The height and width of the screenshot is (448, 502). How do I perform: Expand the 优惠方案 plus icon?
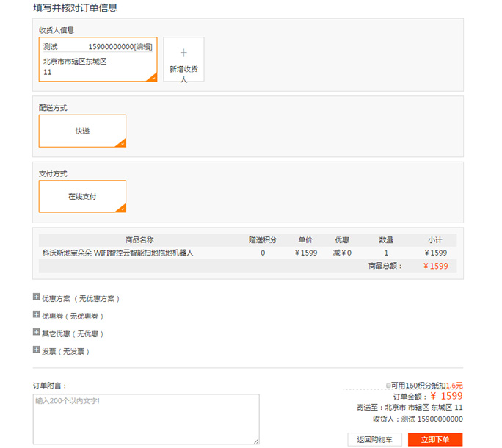(x=36, y=297)
